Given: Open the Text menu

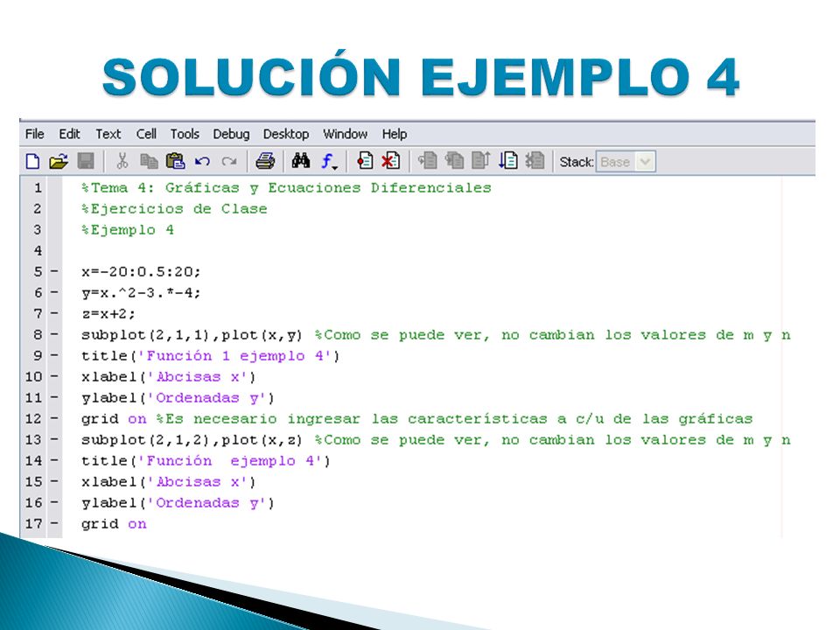Looking at the screenshot, I should (x=108, y=134).
